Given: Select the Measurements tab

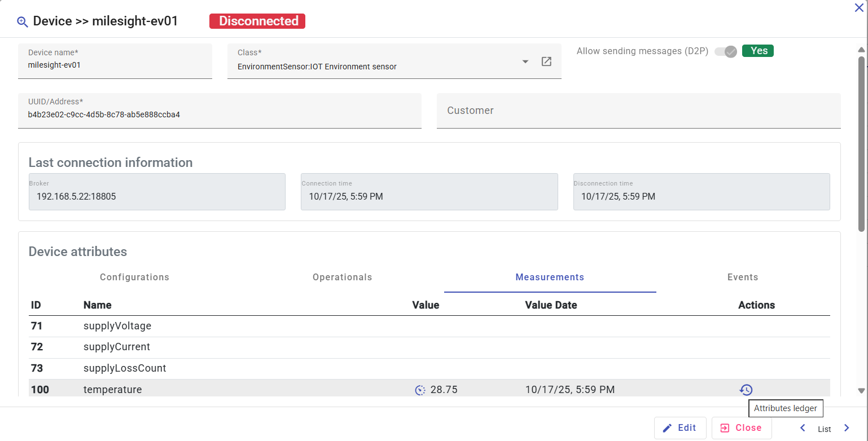Looking at the screenshot, I should point(550,277).
